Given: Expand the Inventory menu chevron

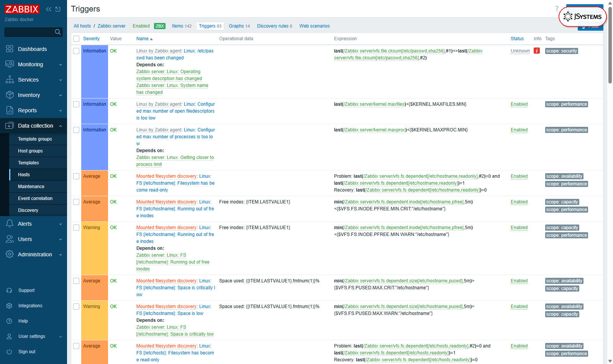Looking at the screenshot, I should click(x=61, y=95).
